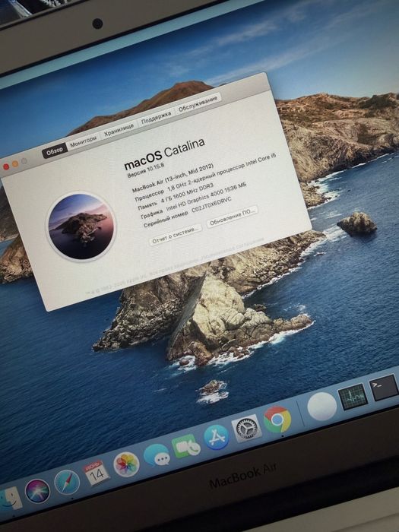Minimize the About This Mac window
Viewport: 399px width, 532px height.
coord(15,164)
